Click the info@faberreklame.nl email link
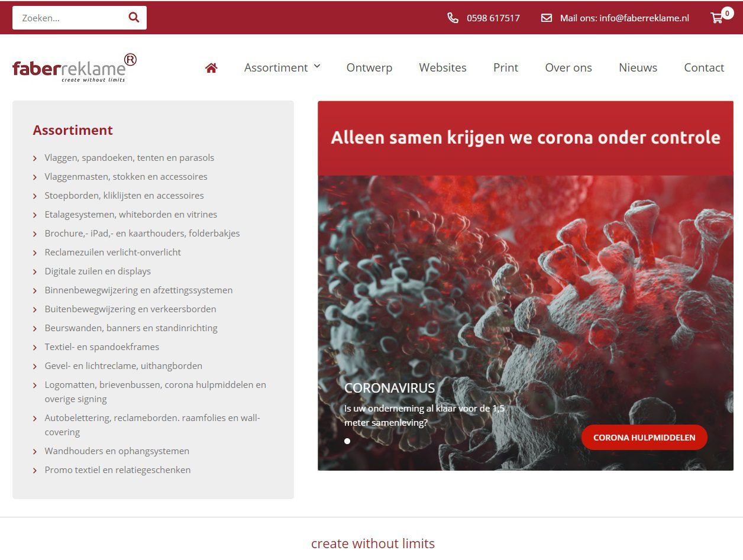743x560 pixels. click(x=644, y=18)
